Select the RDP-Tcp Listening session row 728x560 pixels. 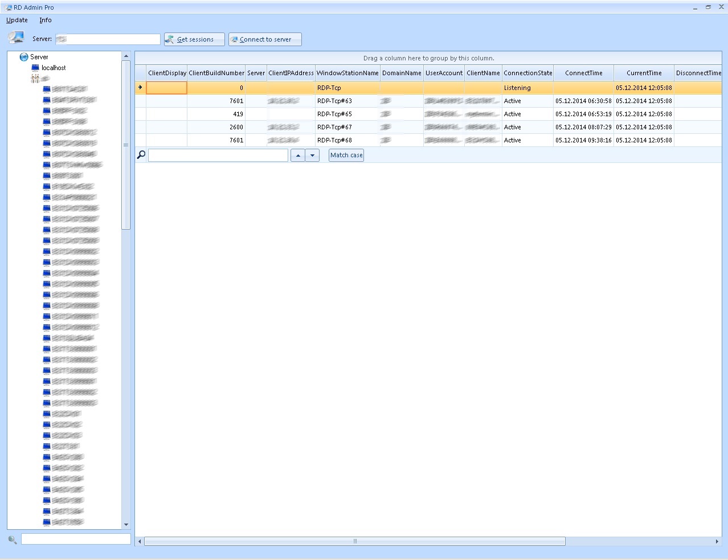[x=428, y=88]
